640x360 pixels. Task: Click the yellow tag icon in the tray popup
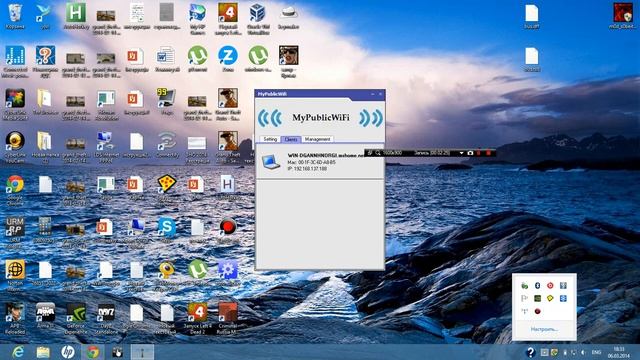(550, 298)
